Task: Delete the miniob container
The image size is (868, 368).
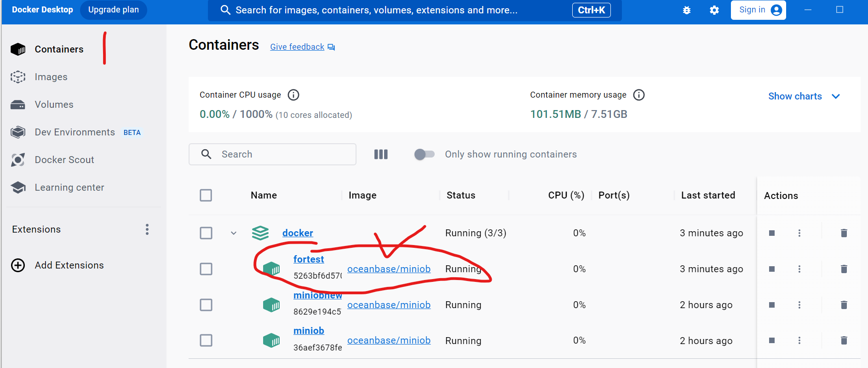Action: click(x=844, y=340)
